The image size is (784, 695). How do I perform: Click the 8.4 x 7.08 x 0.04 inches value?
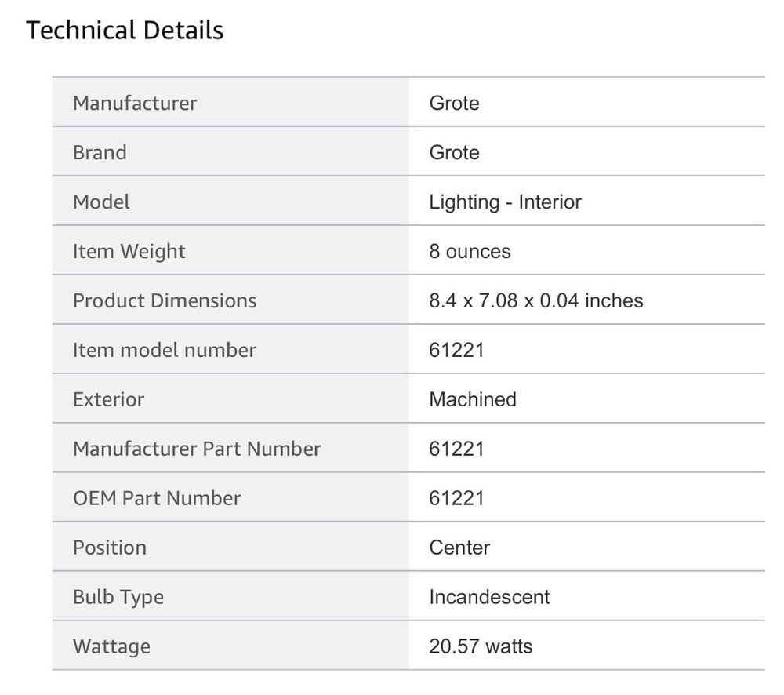536,300
